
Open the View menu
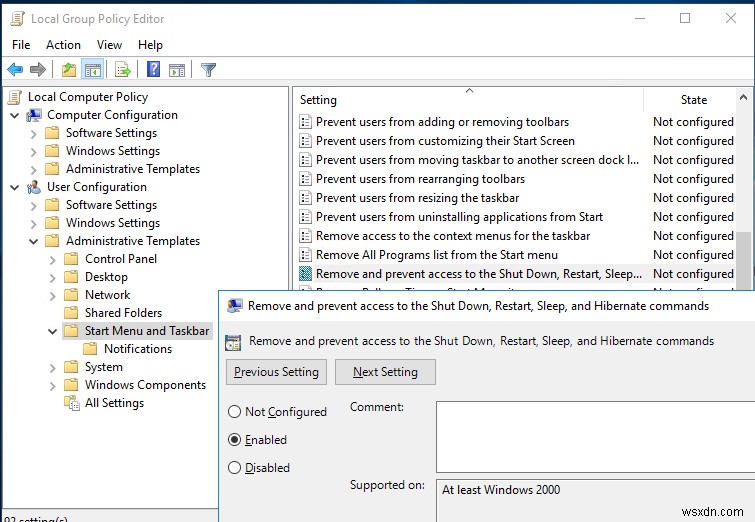[109, 45]
